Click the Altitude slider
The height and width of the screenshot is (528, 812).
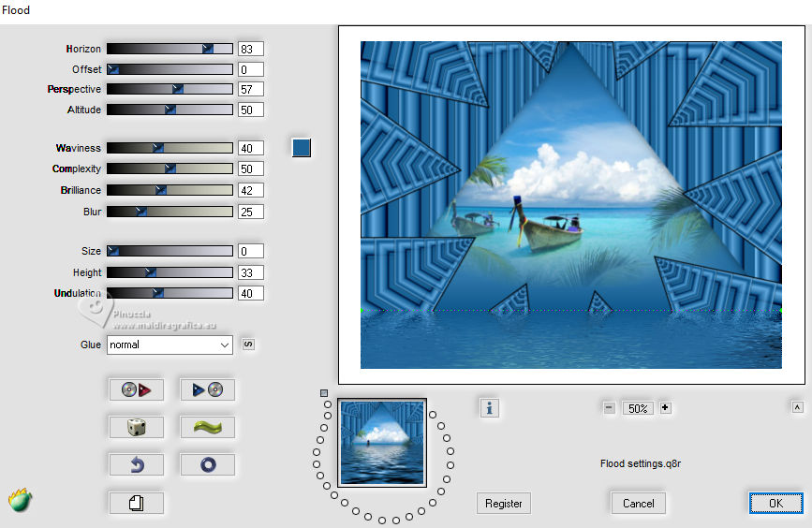pyautogui.click(x=170, y=110)
